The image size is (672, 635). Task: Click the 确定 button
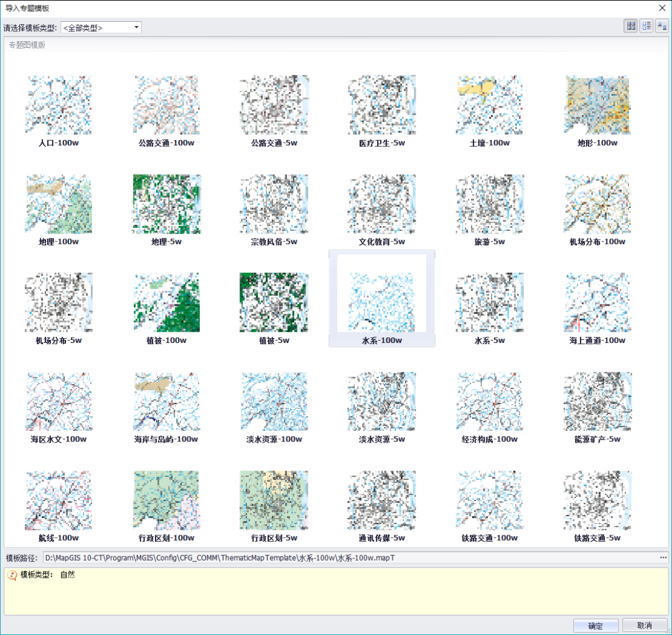[x=595, y=625]
